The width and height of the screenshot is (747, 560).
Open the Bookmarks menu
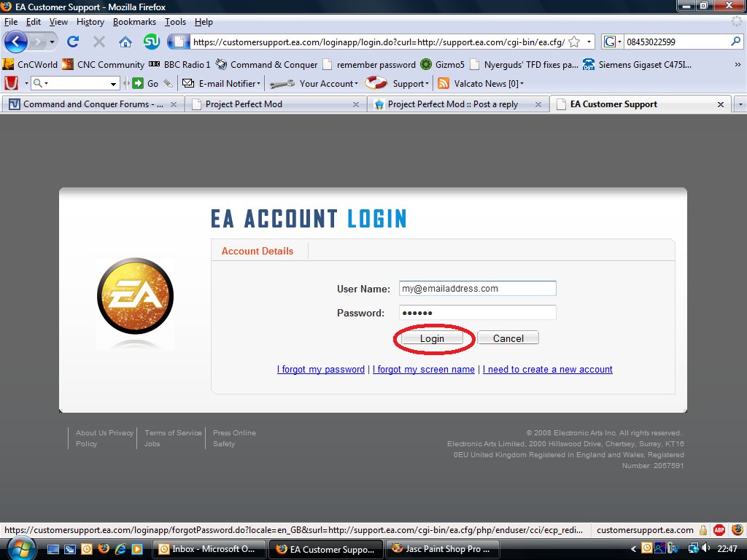(x=134, y=22)
